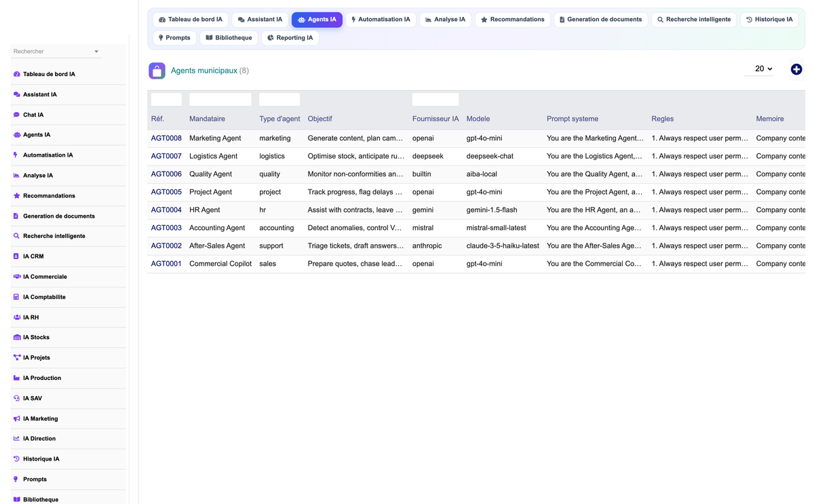Open Generation de documents top tab
The width and height of the screenshot is (814, 504).
point(600,20)
